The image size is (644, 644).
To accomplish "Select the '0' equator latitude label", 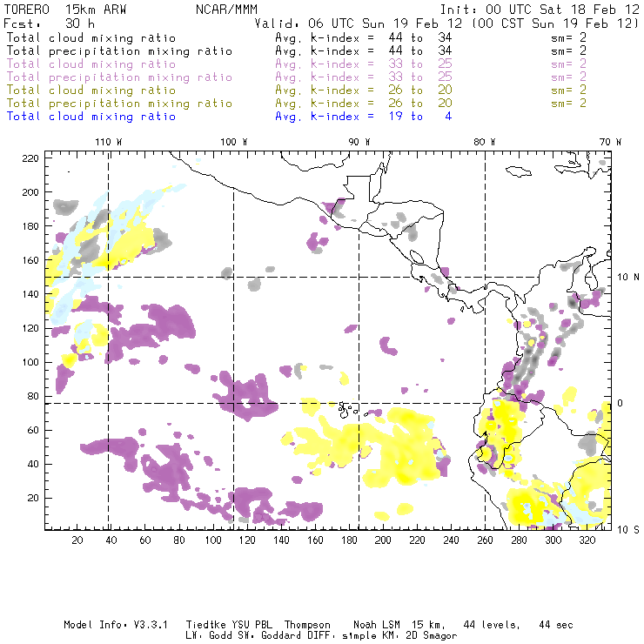I will 621,403.
